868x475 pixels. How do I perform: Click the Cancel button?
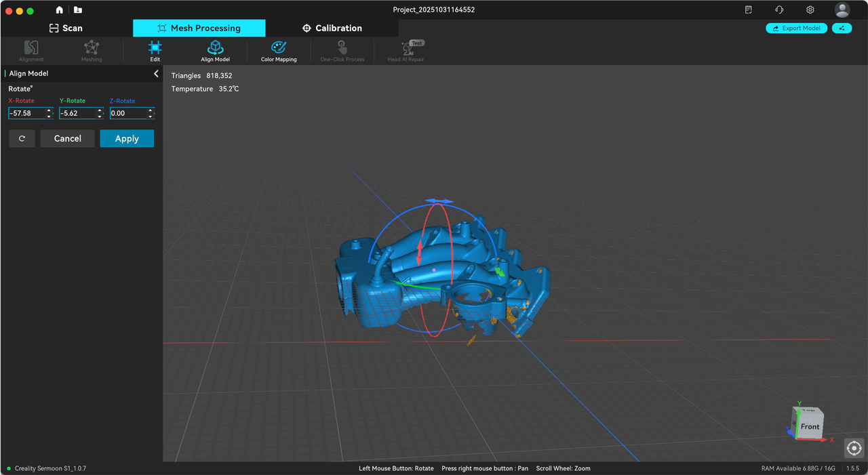pos(67,138)
